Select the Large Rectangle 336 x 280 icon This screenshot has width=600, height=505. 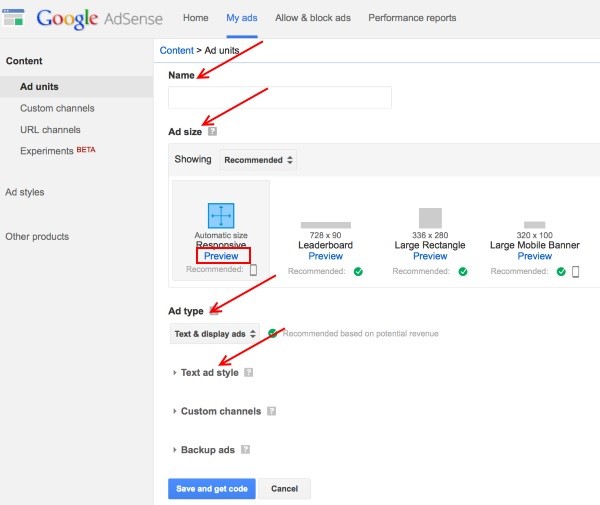point(430,217)
